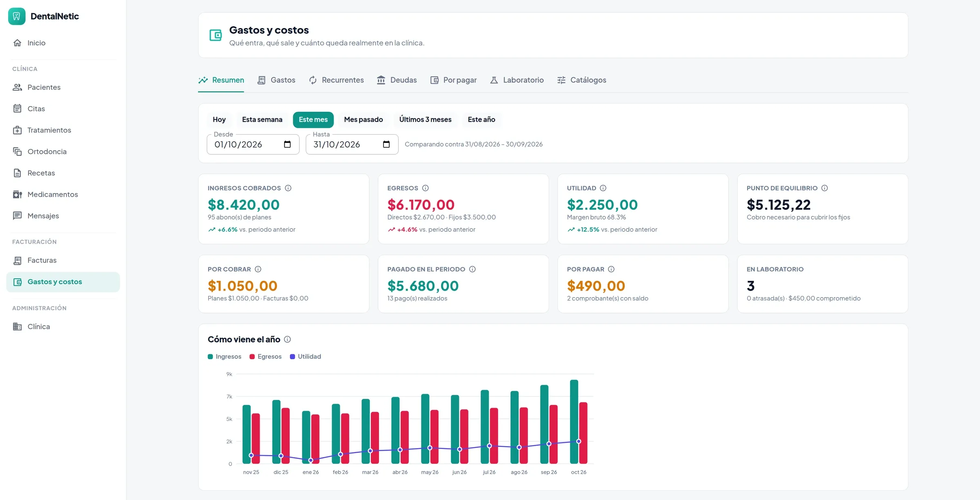Image resolution: width=980 pixels, height=500 pixels.
Task: Select the Gastos y costos sidebar item
Action: click(x=63, y=282)
